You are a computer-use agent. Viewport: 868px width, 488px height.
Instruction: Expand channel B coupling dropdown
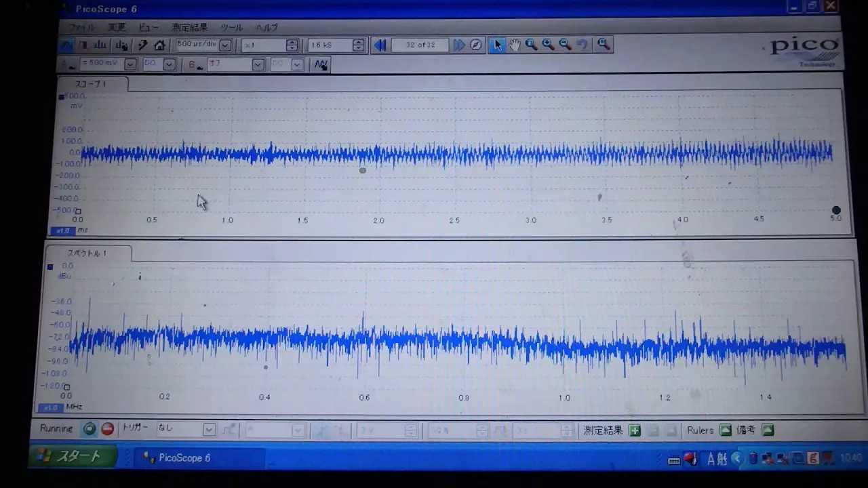point(297,64)
